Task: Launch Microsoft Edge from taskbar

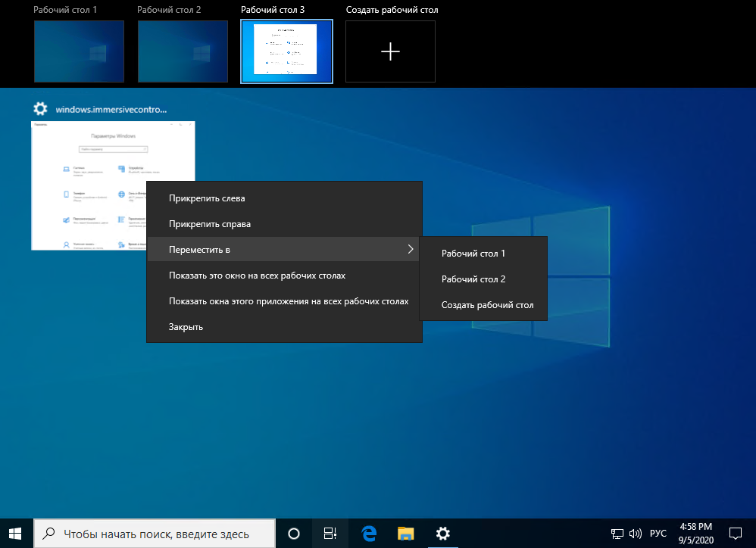Action: (x=369, y=534)
